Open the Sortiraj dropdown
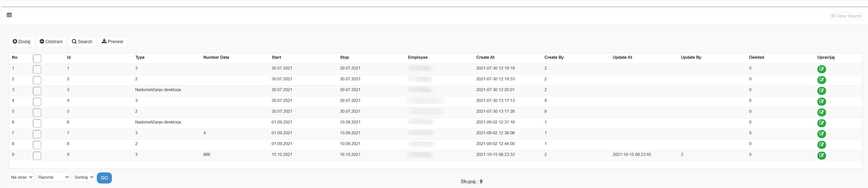 tap(84, 177)
